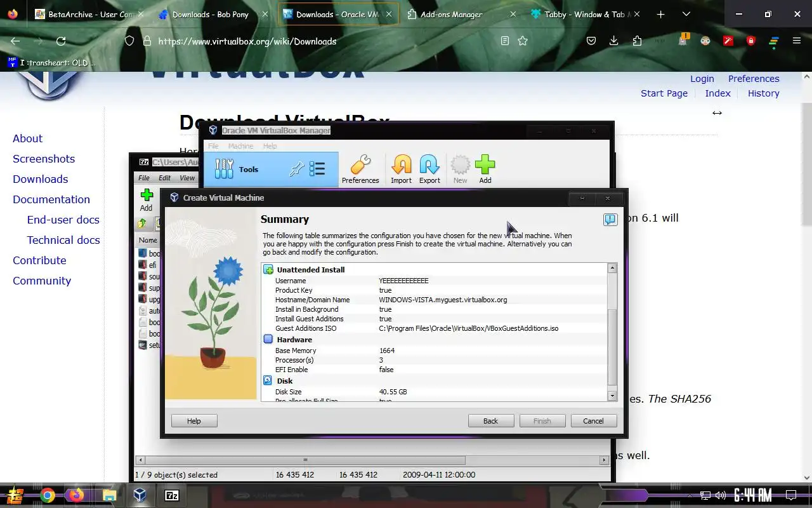Click the Cancel button in wizard
812x508 pixels.
pyautogui.click(x=593, y=421)
